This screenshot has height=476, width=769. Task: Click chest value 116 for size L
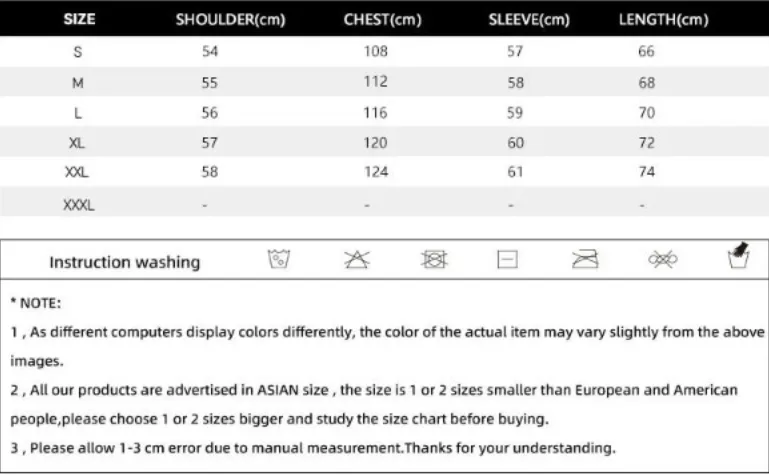pyautogui.click(x=376, y=113)
